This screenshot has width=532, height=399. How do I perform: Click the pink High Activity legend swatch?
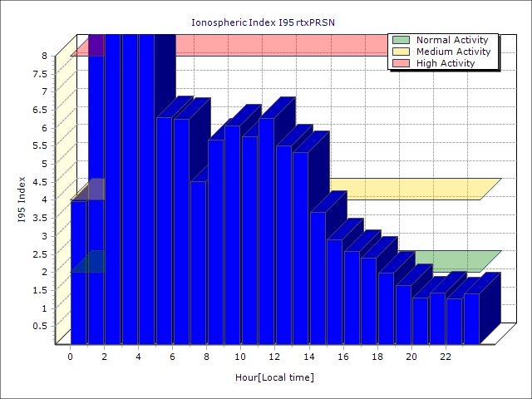pos(401,63)
